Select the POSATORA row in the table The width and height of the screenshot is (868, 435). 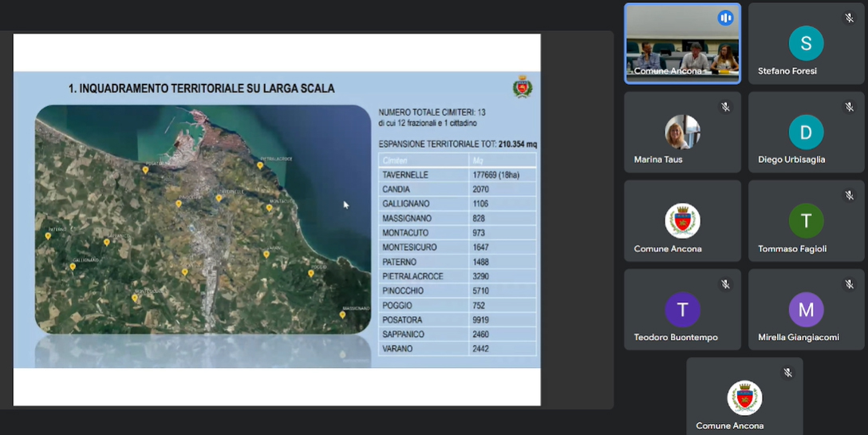tap(456, 320)
